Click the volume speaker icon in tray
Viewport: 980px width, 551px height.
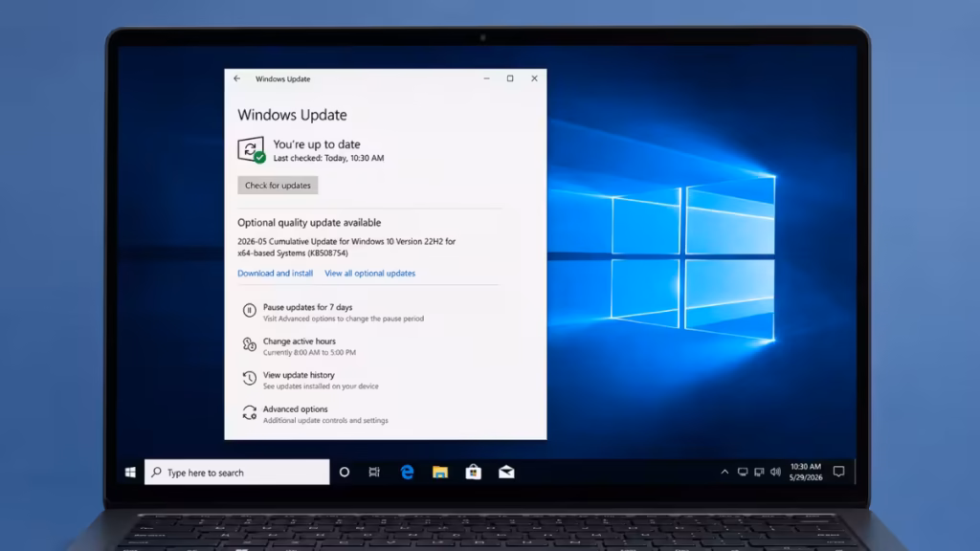point(775,473)
